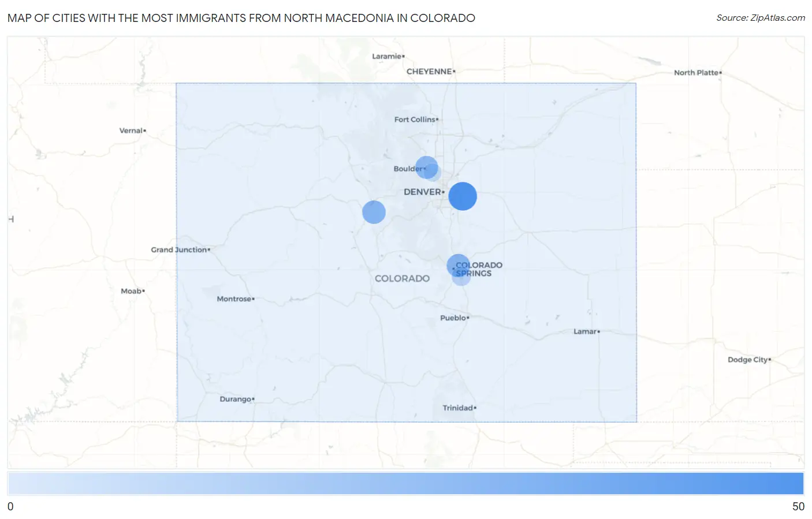Click the legend maximum value 50
Viewport: 812px width, 519px height.
tap(798, 506)
